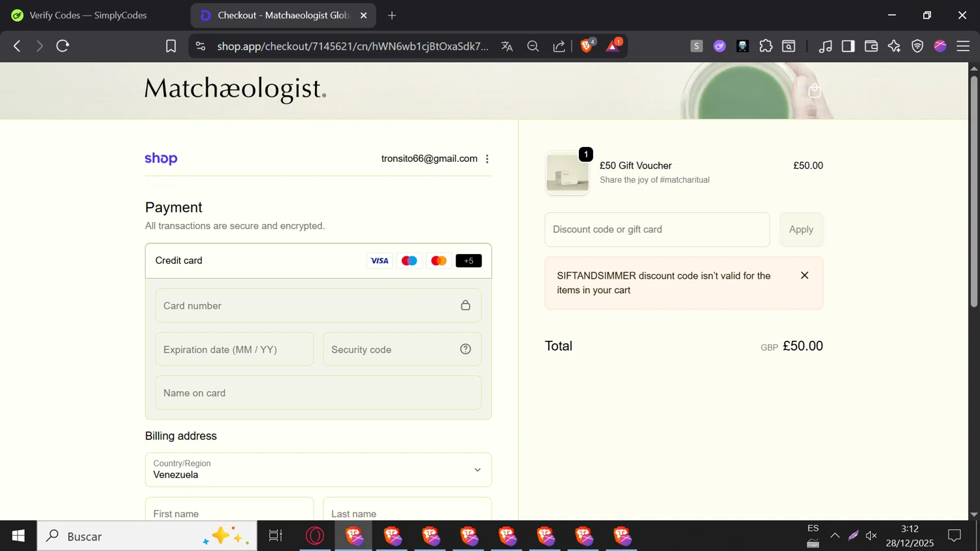Open the notification center icon
Viewport: 980px width, 551px height.
[955, 536]
